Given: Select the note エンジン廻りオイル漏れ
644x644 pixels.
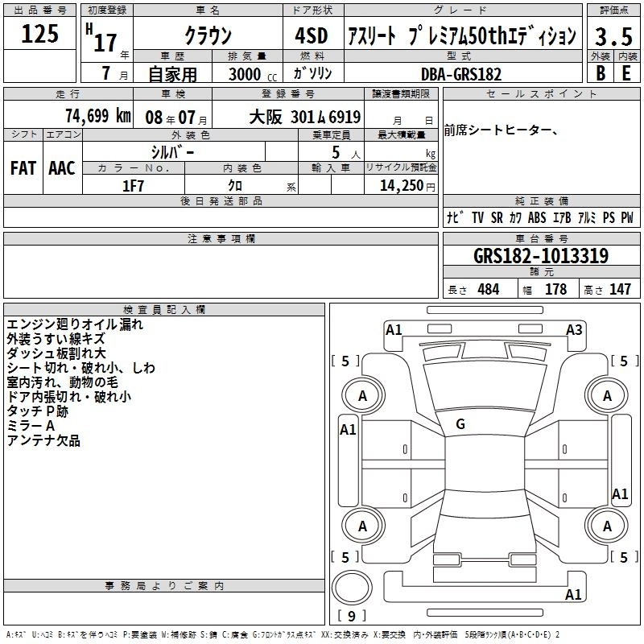Looking at the screenshot, I should coord(75,324).
